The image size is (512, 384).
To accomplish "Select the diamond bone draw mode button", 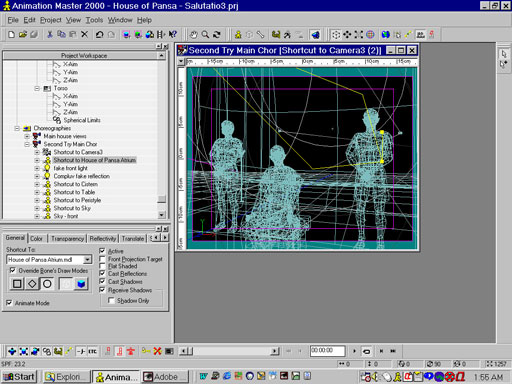I will pos(32,284).
